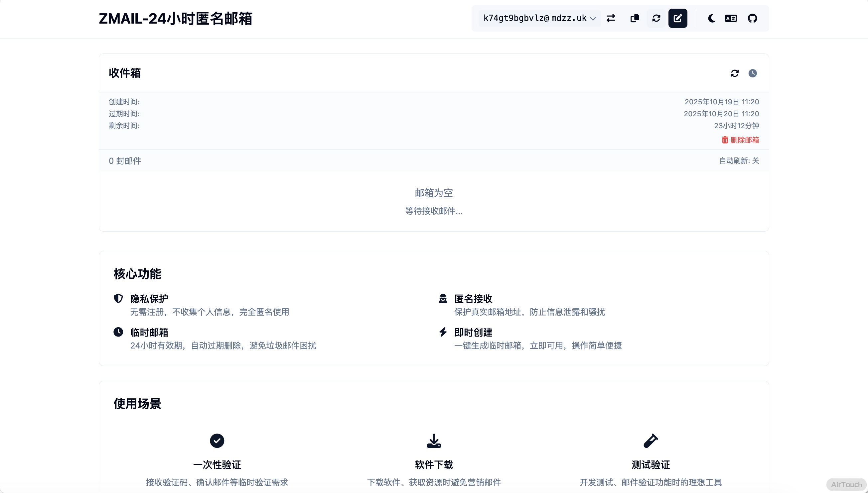Viewport: 868px width, 493px height.
Task: Click the 即时创建 lightning bolt icon
Action: click(443, 332)
